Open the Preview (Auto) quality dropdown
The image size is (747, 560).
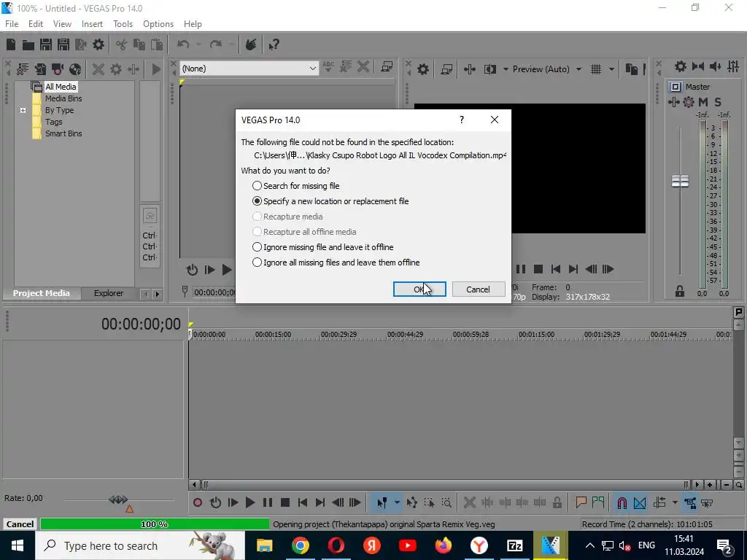click(x=578, y=69)
